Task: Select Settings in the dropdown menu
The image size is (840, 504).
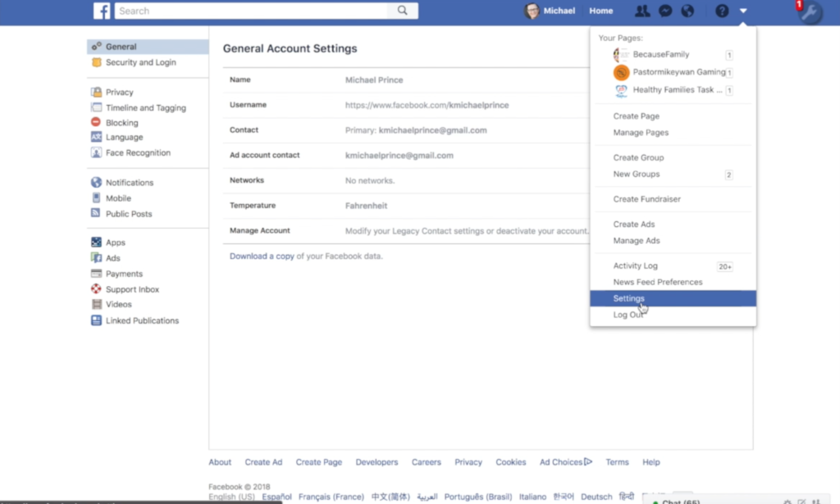Action: (629, 298)
